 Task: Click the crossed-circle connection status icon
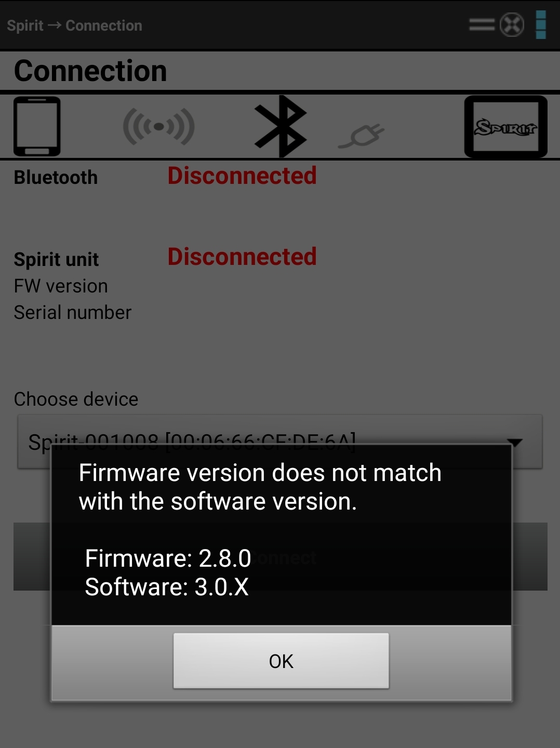[512, 25]
